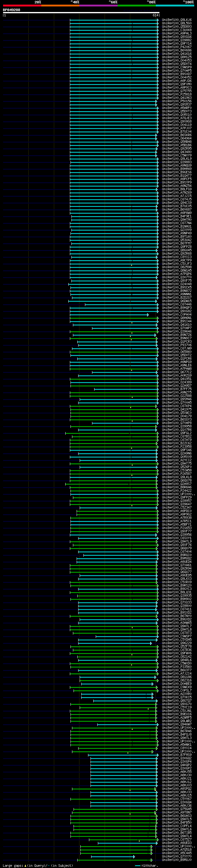Screen dimensions: 197x868
Task: Select label UniRef100_Q39882
Action: [x=177, y=40]
